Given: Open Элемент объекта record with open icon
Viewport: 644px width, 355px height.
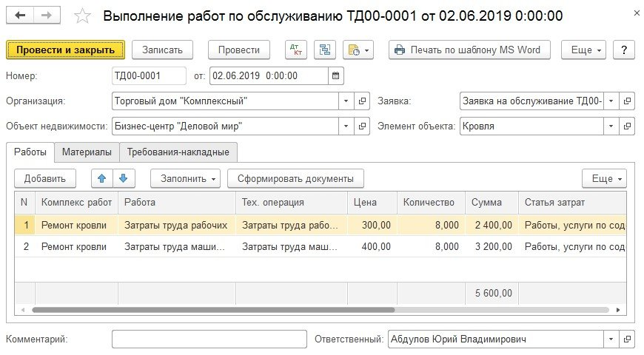Looking at the screenshot, I should [x=627, y=126].
